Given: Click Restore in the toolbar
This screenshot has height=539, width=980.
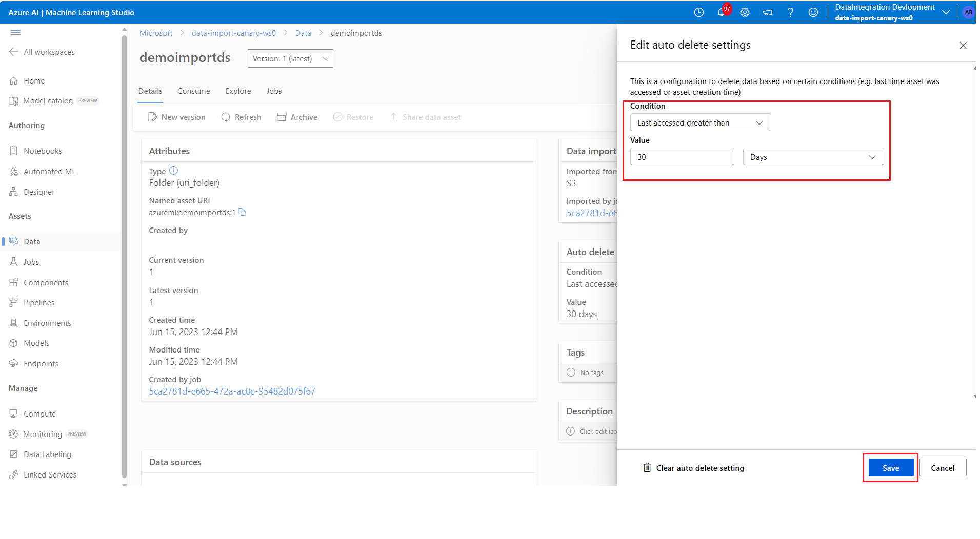Looking at the screenshot, I should coord(353,117).
